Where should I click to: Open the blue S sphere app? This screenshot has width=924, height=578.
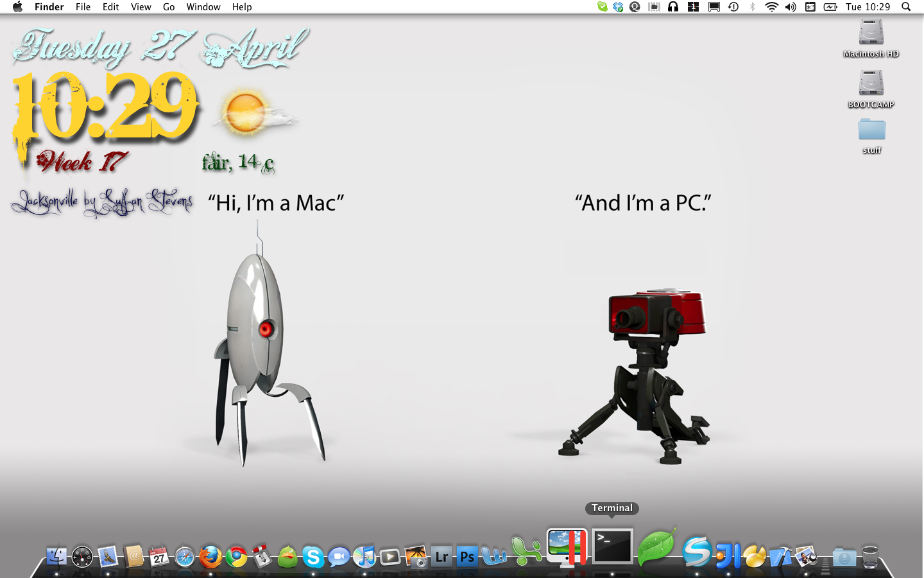[x=697, y=552]
